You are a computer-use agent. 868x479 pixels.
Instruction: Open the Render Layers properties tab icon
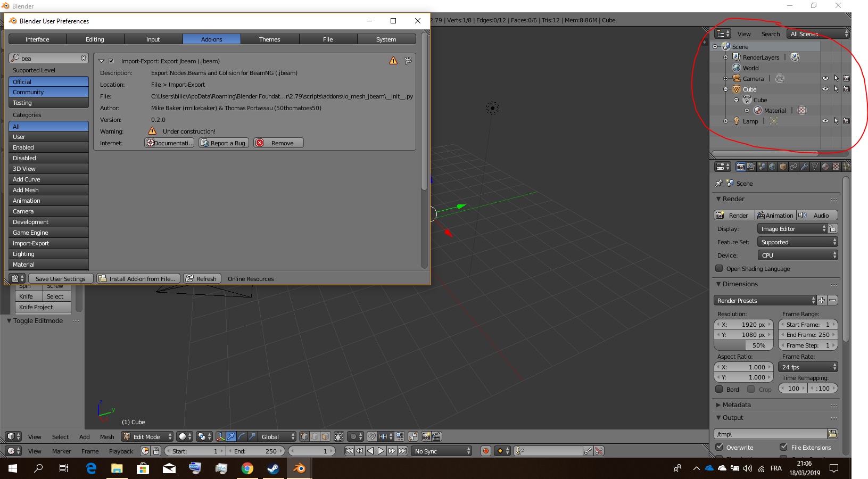(x=751, y=167)
